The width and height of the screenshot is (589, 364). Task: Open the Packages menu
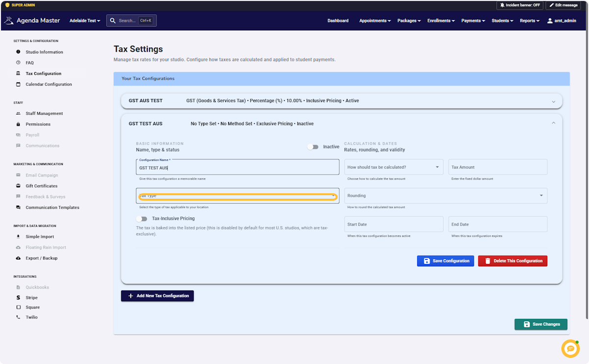(x=409, y=21)
